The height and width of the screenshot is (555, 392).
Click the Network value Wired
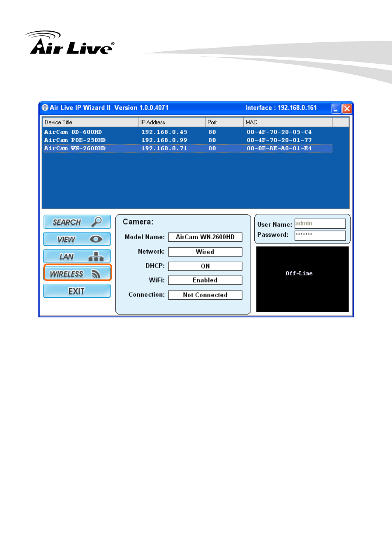click(205, 252)
